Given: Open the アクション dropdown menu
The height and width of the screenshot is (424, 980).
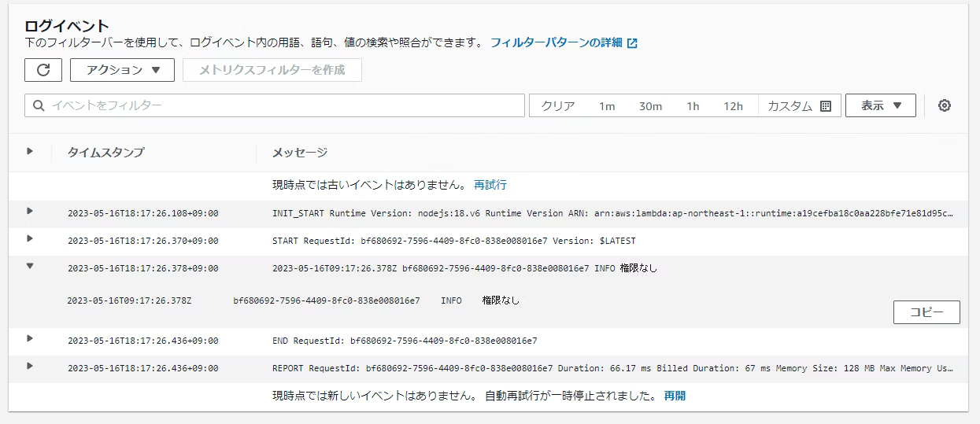Looking at the screenshot, I should [x=120, y=70].
